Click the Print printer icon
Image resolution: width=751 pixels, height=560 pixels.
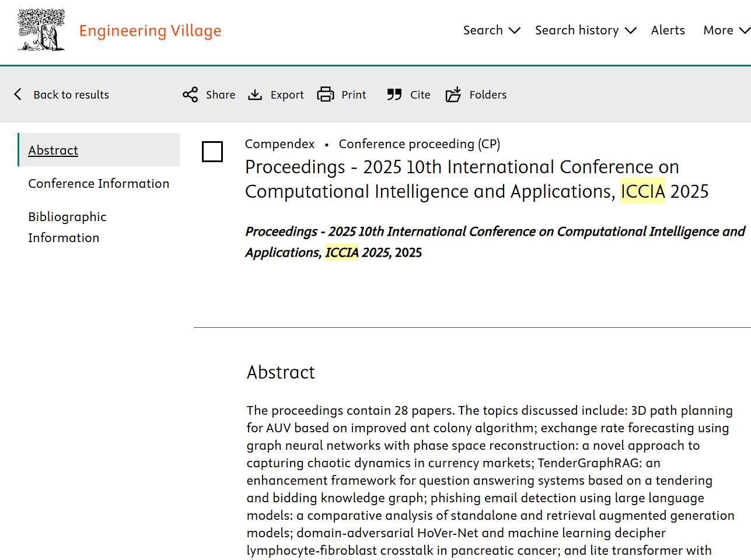coord(325,94)
